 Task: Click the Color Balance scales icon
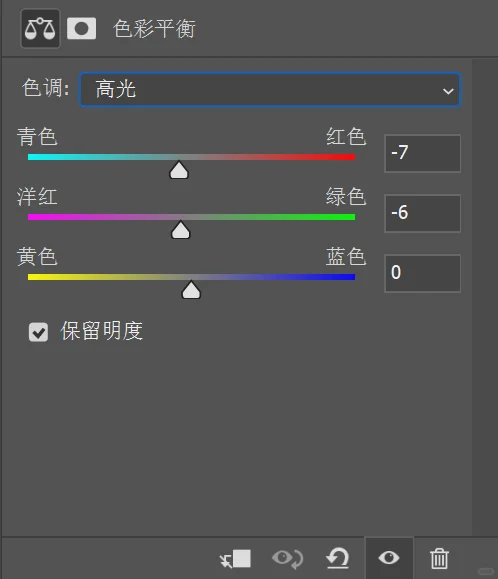point(40,29)
